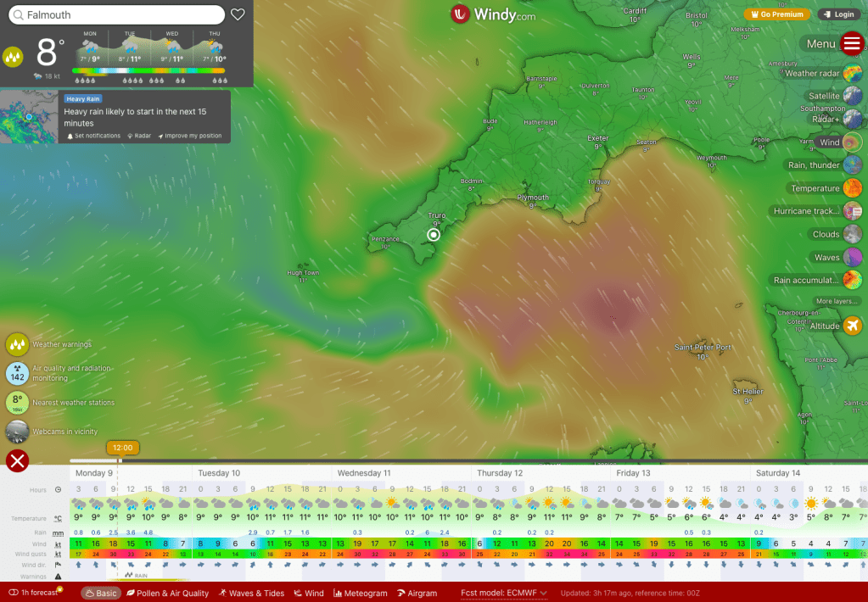Add Falmouth to favorites with heart icon
868x602 pixels.
[238, 14]
